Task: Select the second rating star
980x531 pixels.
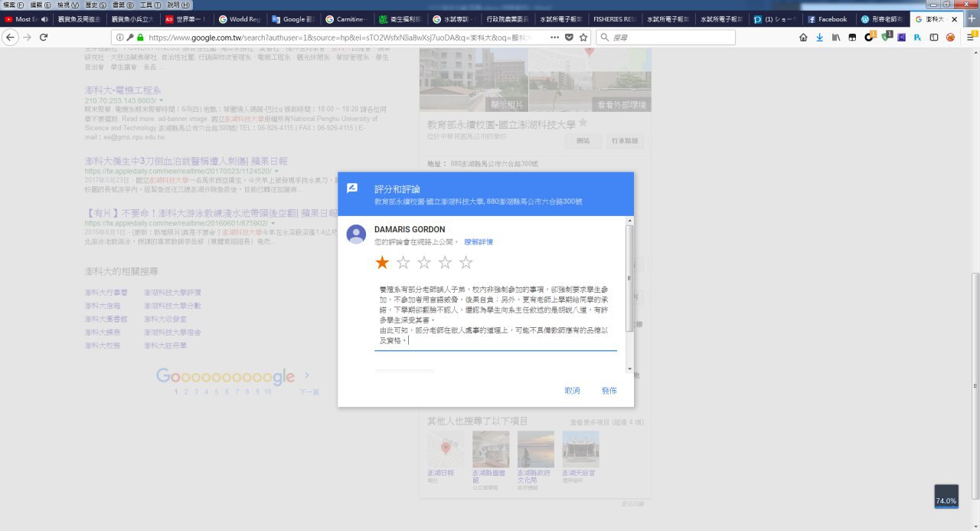Action: pos(403,264)
